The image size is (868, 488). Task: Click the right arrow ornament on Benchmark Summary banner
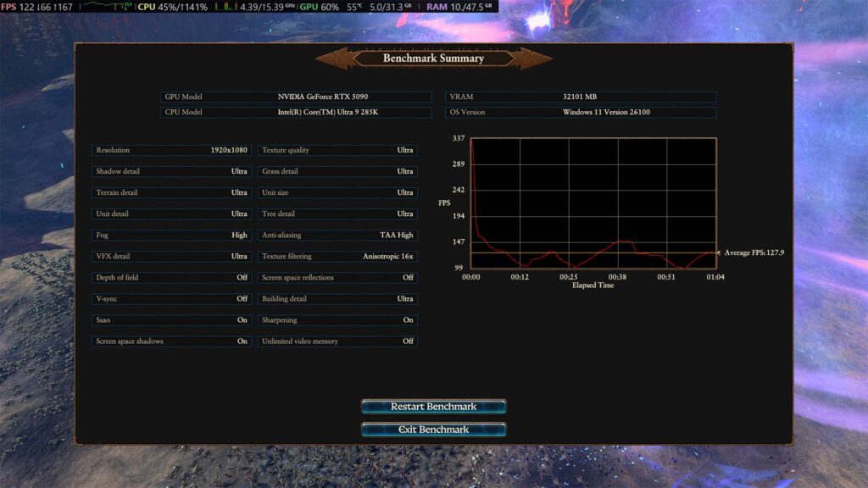point(530,58)
